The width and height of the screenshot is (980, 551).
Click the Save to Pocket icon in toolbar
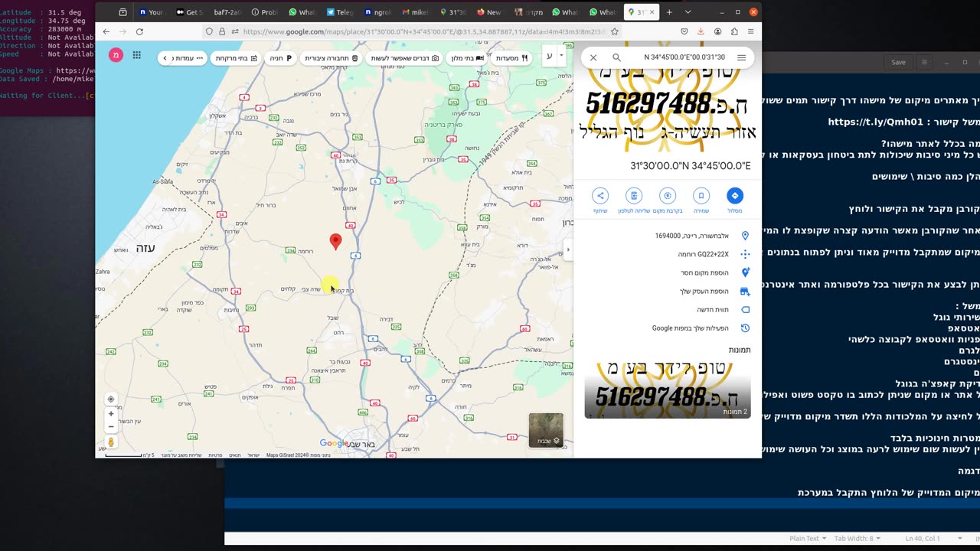pyautogui.click(x=684, y=31)
